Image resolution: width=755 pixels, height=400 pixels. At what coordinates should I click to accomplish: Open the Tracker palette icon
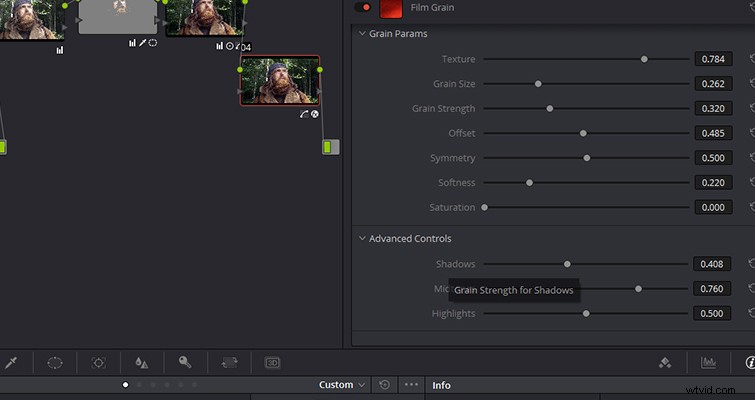pos(99,362)
